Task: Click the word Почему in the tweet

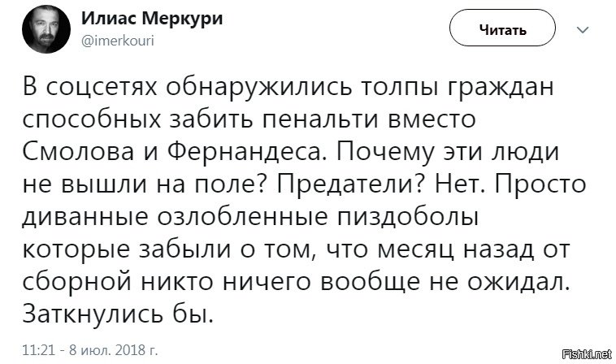Action: 384,153
